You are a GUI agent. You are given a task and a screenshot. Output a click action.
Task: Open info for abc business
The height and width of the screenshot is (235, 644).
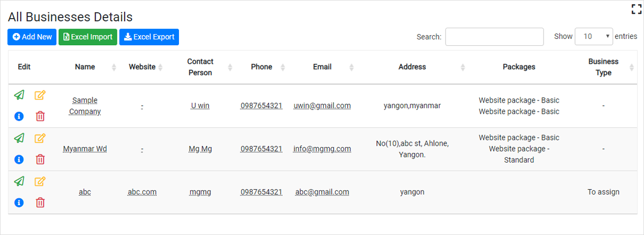pos(19,202)
